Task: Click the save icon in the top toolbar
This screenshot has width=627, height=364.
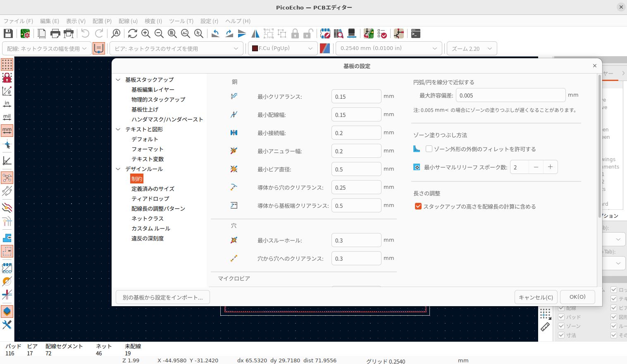Action: (x=8, y=33)
